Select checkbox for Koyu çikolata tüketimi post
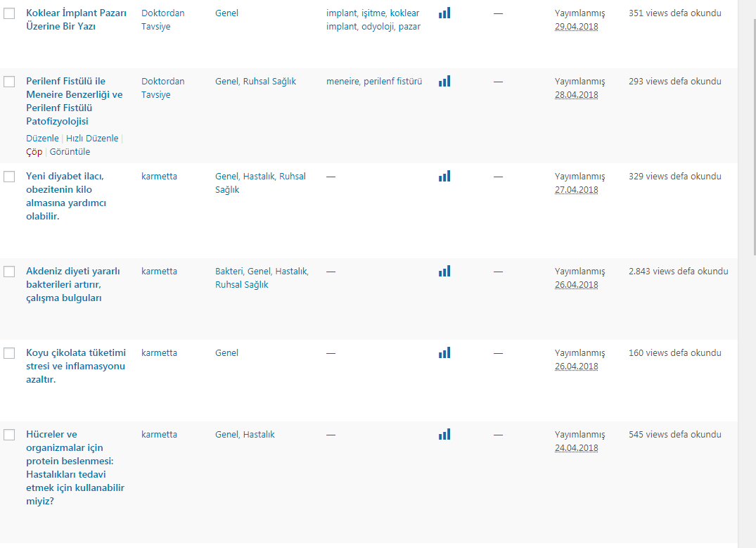Screen dimensions: 756x548 pyautogui.click(x=9, y=353)
